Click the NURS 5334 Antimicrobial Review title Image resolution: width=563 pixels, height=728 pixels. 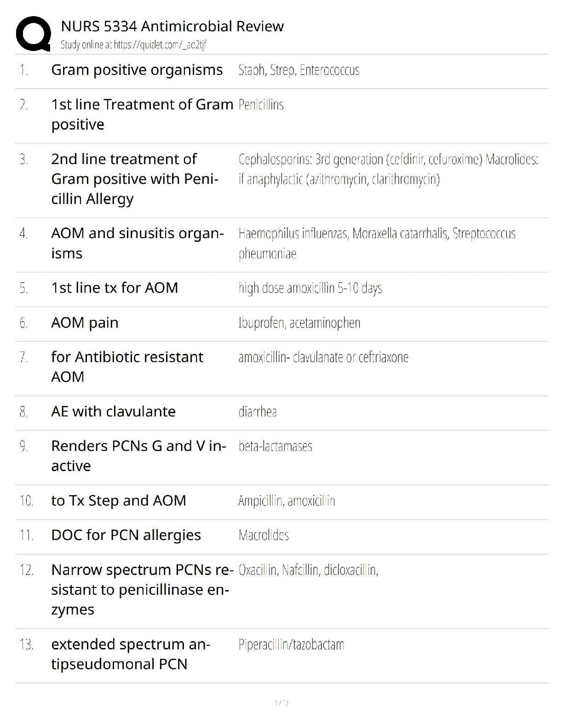click(x=172, y=26)
